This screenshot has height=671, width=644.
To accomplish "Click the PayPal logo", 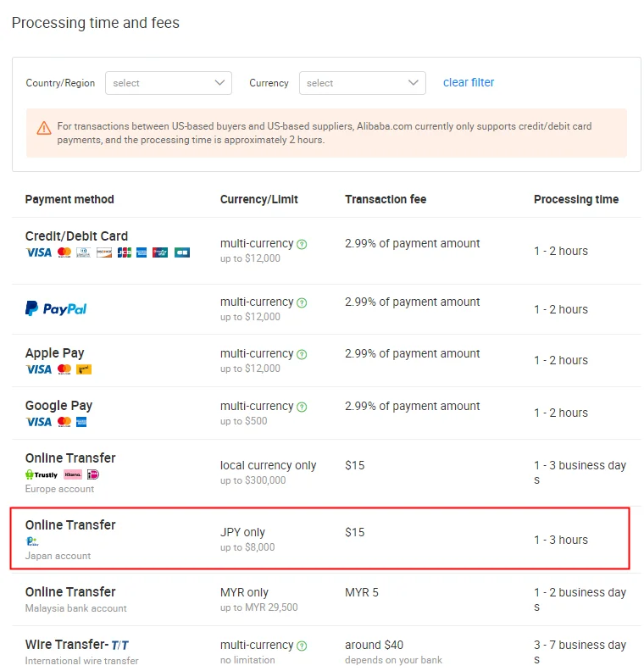I will [x=56, y=309].
